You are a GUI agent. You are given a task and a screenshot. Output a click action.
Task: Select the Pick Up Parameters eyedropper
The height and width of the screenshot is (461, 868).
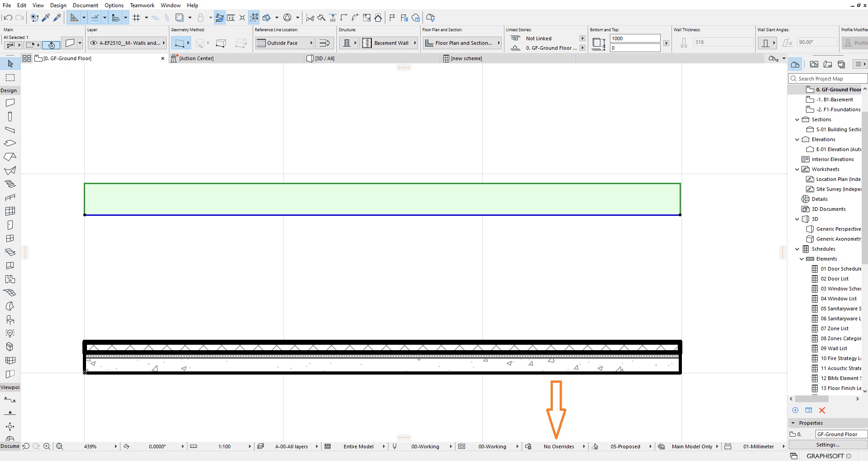point(46,18)
